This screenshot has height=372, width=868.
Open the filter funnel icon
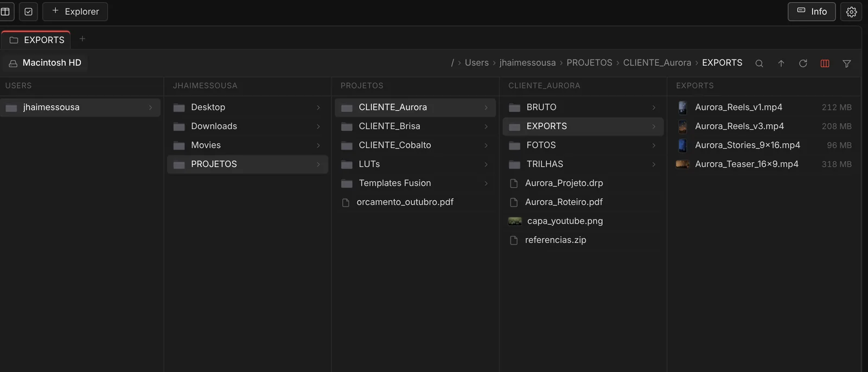(846, 63)
